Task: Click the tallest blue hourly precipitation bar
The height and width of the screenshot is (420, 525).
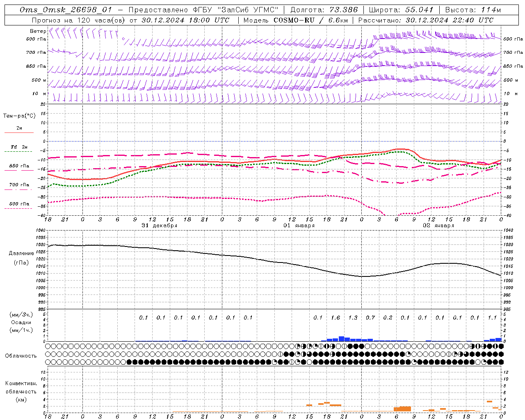Action: click(341, 339)
